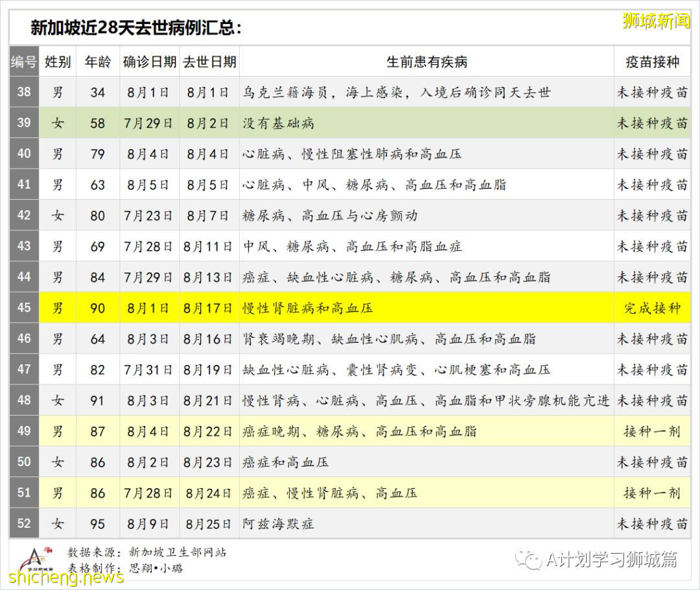Click the 姓别 column header cell
The height and width of the screenshot is (590, 700).
point(57,62)
